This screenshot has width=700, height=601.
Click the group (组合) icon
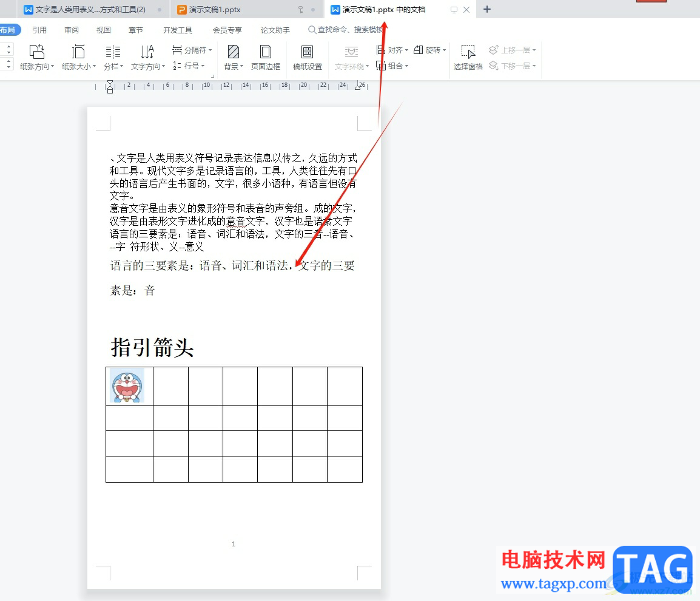point(381,66)
